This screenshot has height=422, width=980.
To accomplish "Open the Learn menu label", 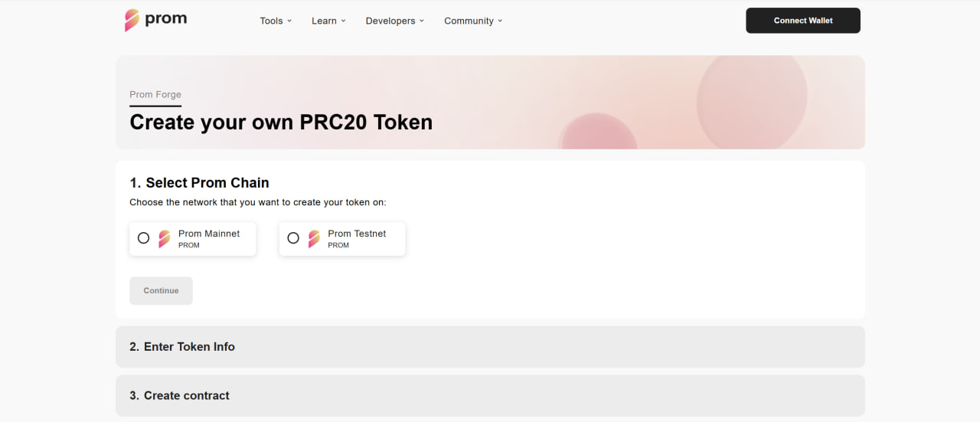I will point(324,21).
